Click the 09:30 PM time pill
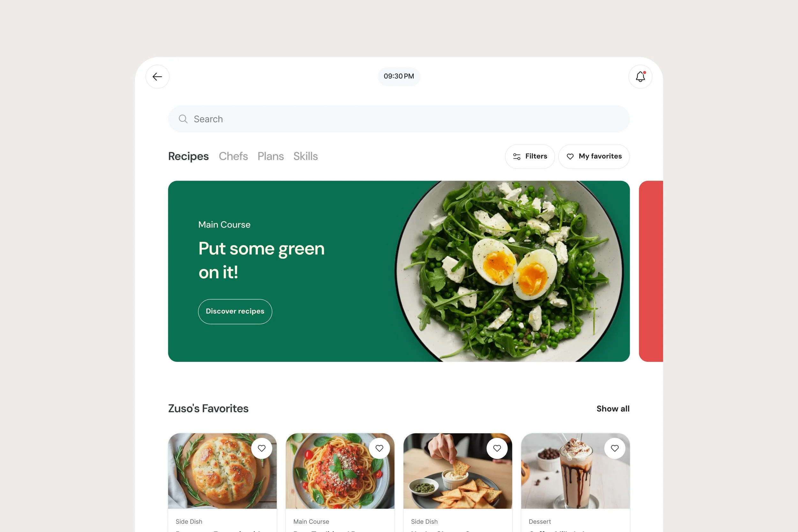The image size is (798, 532). tap(399, 76)
